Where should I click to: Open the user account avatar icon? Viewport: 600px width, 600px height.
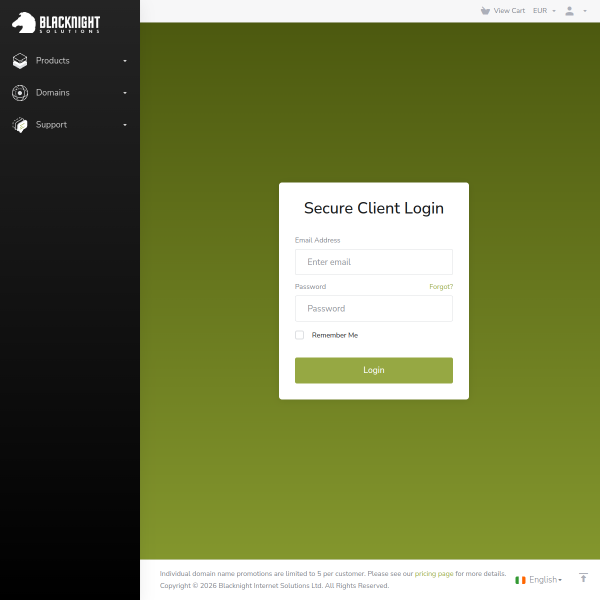click(x=569, y=11)
